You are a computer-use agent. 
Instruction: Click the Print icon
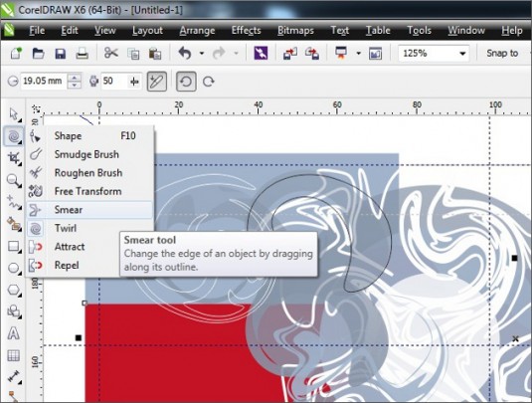tap(83, 54)
